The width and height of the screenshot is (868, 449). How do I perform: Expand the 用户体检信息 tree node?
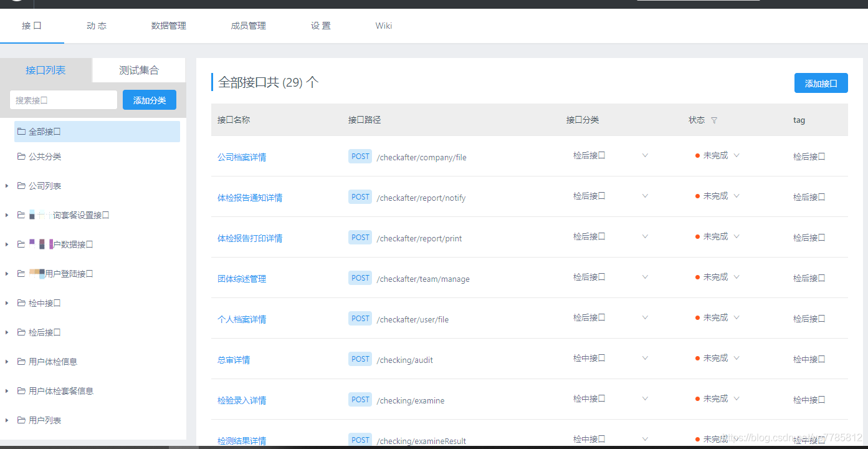[7, 362]
